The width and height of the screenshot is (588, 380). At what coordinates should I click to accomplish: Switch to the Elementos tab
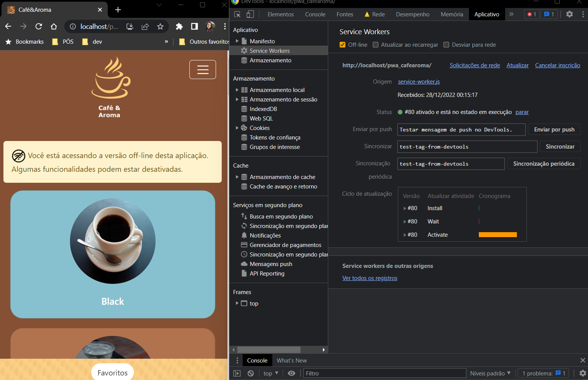[x=281, y=14]
